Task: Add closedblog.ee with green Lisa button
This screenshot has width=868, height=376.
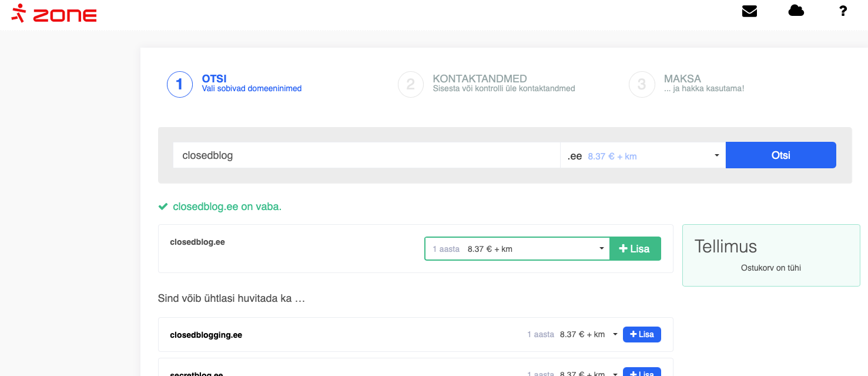Action: [x=635, y=249]
